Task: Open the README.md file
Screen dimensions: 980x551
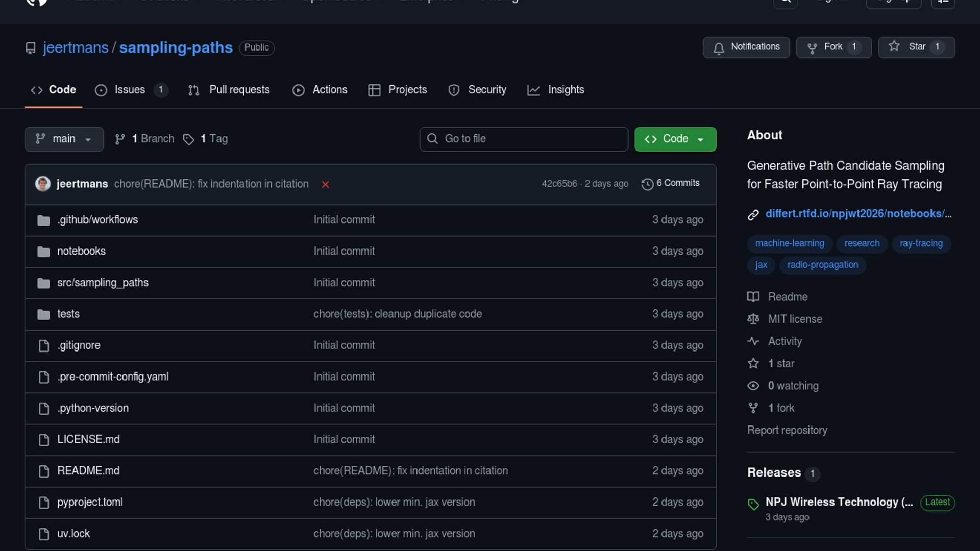Action: pyautogui.click(x=88, y=471)
